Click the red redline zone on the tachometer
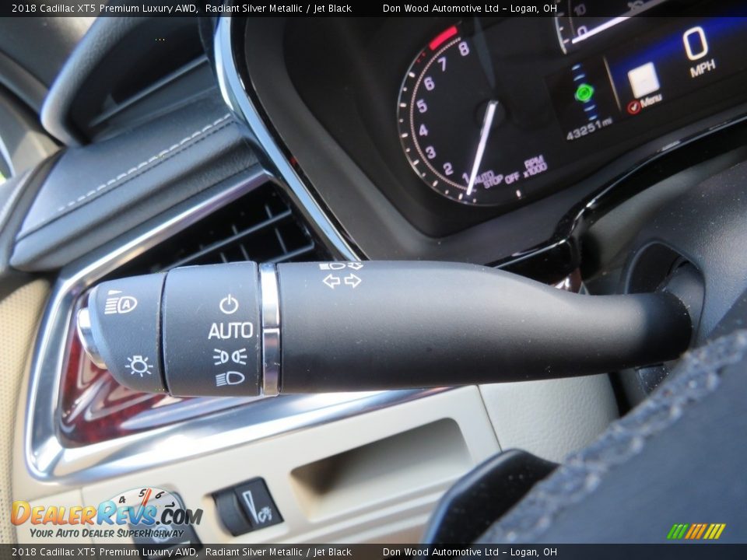This screenshot has height=560, width=747. [444, 37]
